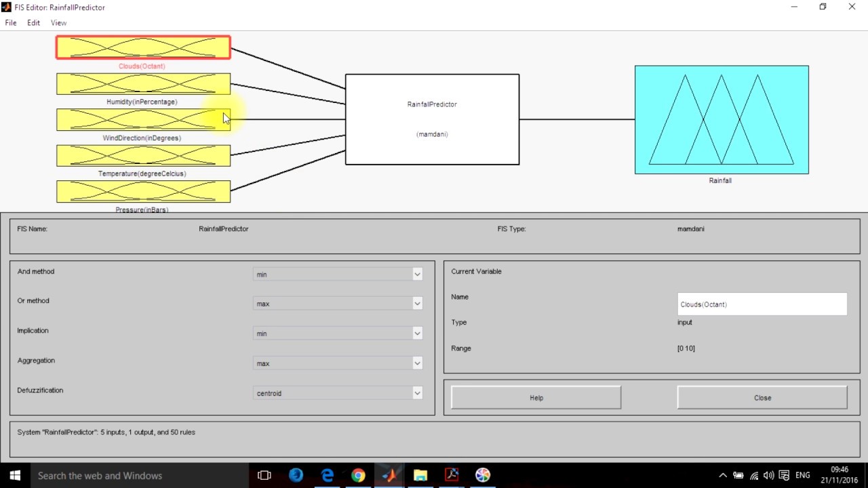Select the Rainfall output variable box
Viewport: 868px width, 488px height.
coord(722,120)
